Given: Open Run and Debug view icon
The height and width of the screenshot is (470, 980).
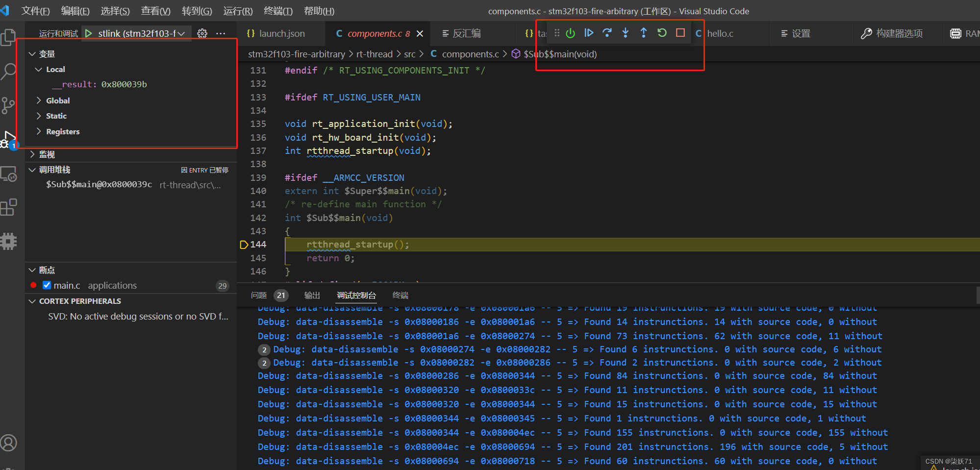Looking at the screenshot, I should 8,140.
